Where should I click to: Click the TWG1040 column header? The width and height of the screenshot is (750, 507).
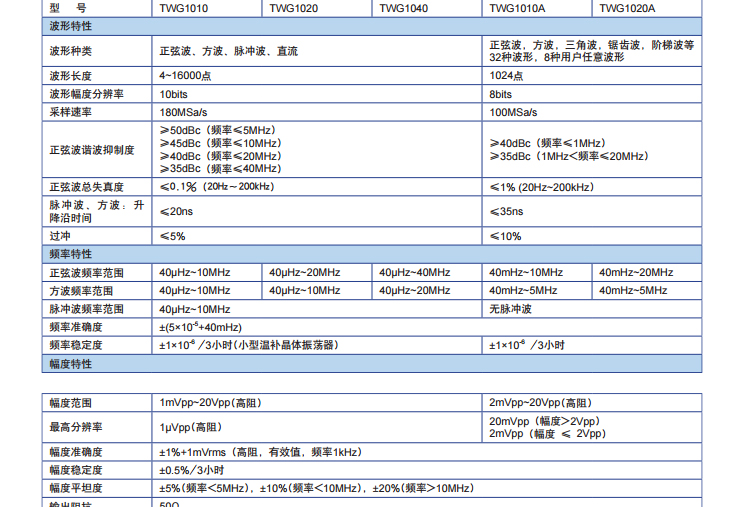click(x=404, y=8)
